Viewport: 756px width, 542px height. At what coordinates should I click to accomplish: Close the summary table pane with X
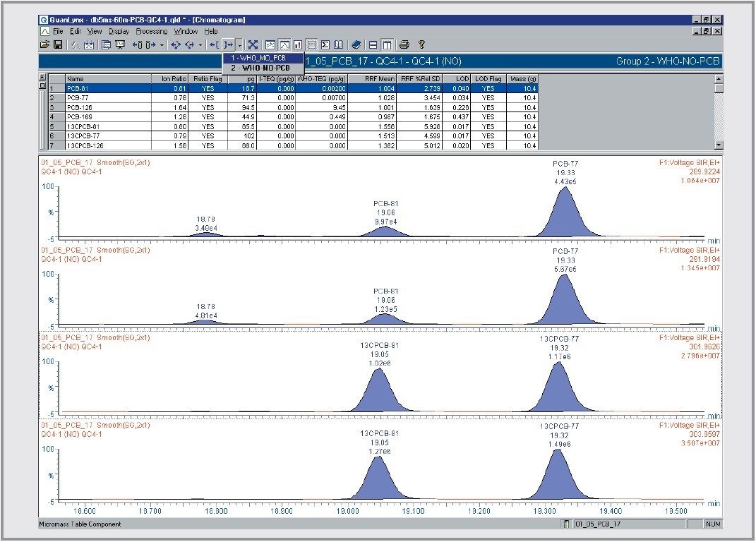42,77
